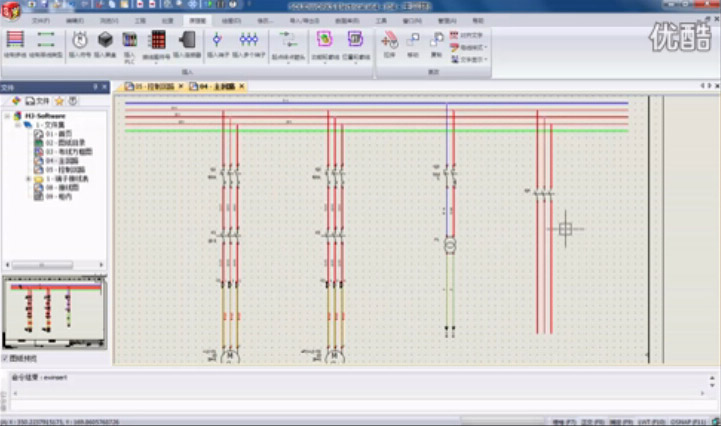Click the horizontal scrollbar of the file tree
The width and height of the screenshot is (721, 426).
54,265
